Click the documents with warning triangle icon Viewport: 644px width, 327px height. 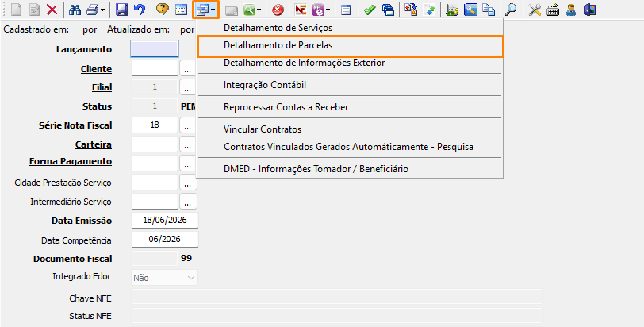(x=411, y=10)
